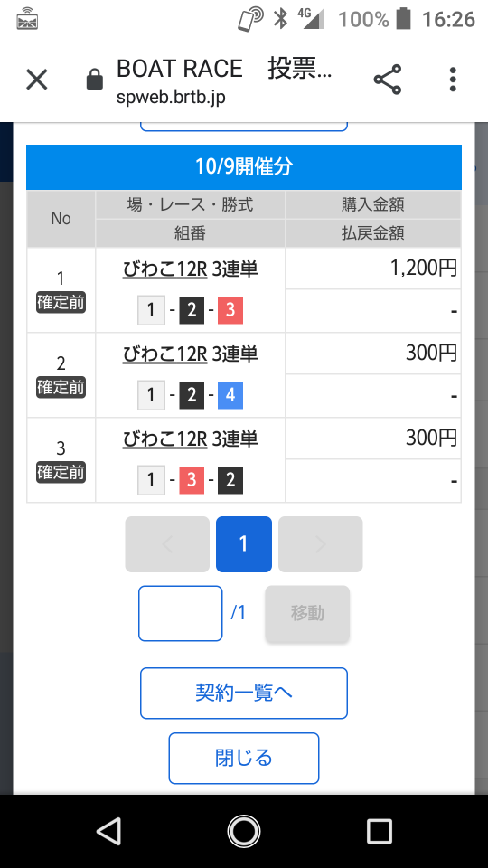
Task: Focus the page number input box
Action: [x=181, y=613]
